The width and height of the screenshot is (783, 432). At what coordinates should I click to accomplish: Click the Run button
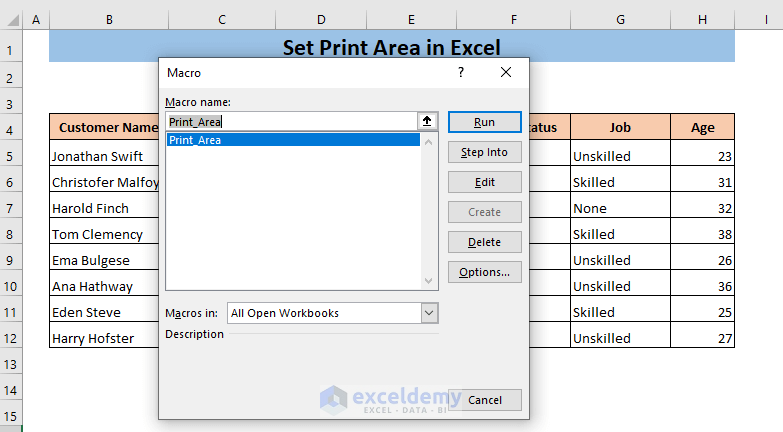(484, 122)
